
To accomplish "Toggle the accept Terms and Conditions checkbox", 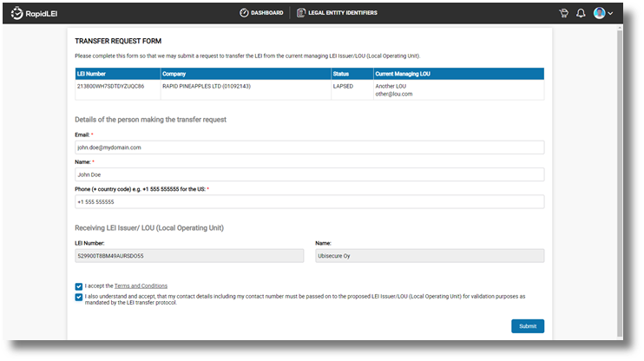I will [x=79, y=286].
